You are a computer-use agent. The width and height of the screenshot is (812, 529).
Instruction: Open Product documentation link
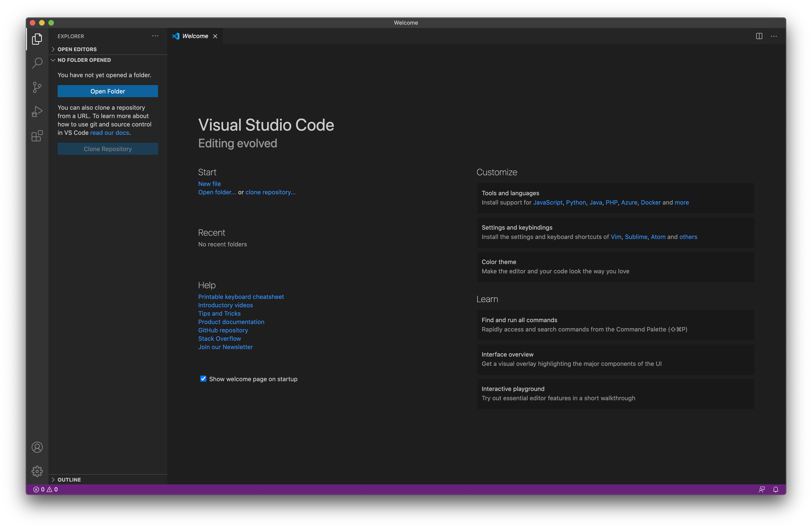coord(231,322)
